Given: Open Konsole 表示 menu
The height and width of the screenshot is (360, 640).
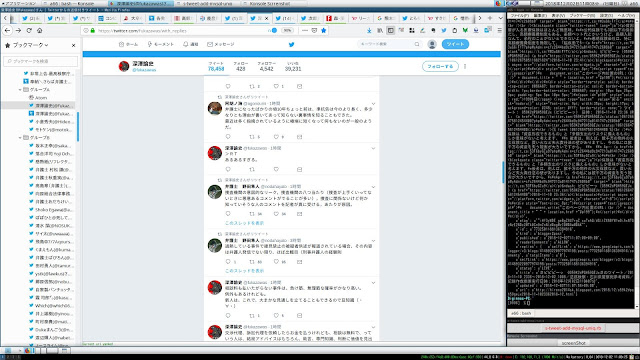Looking at the screenshot, I should click(x=558, y=16).
